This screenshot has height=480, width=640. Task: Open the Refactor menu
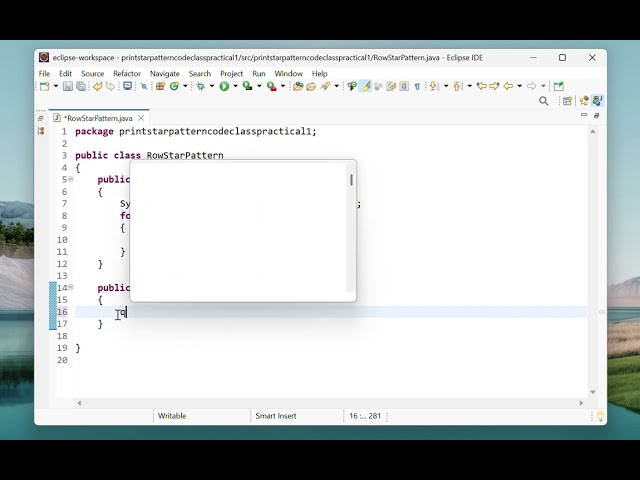point(127,73)
